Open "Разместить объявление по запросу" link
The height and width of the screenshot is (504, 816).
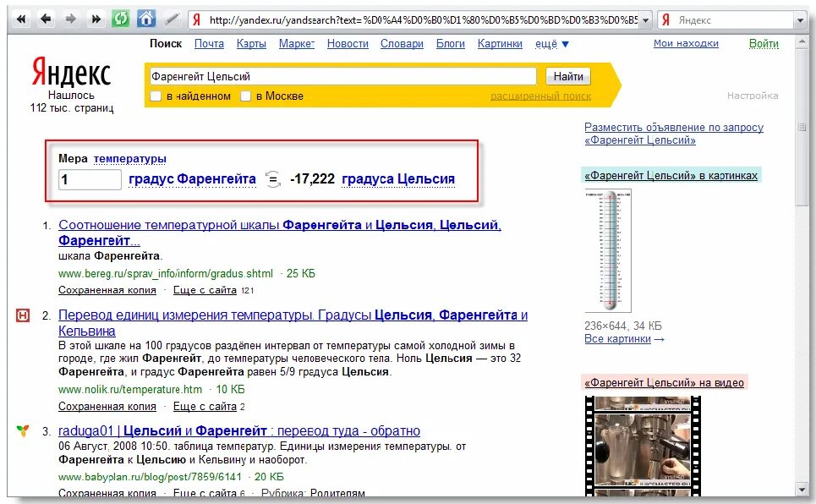coord(674,134)
